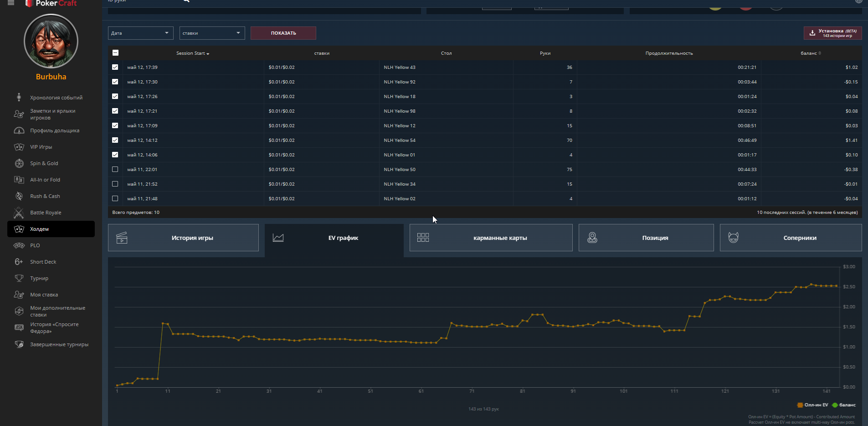868x426 pixels.
Task: Click the Руки column header
Action: click(545, 53)
